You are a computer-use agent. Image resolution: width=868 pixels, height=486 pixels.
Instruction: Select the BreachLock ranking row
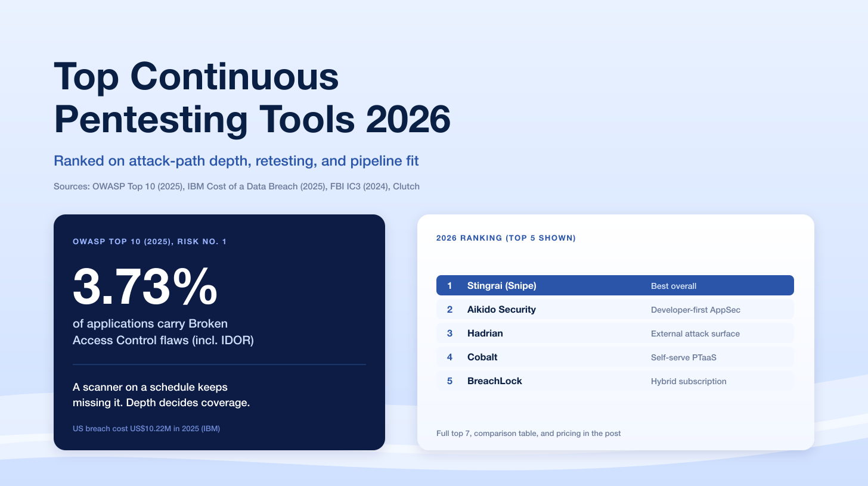615,381
